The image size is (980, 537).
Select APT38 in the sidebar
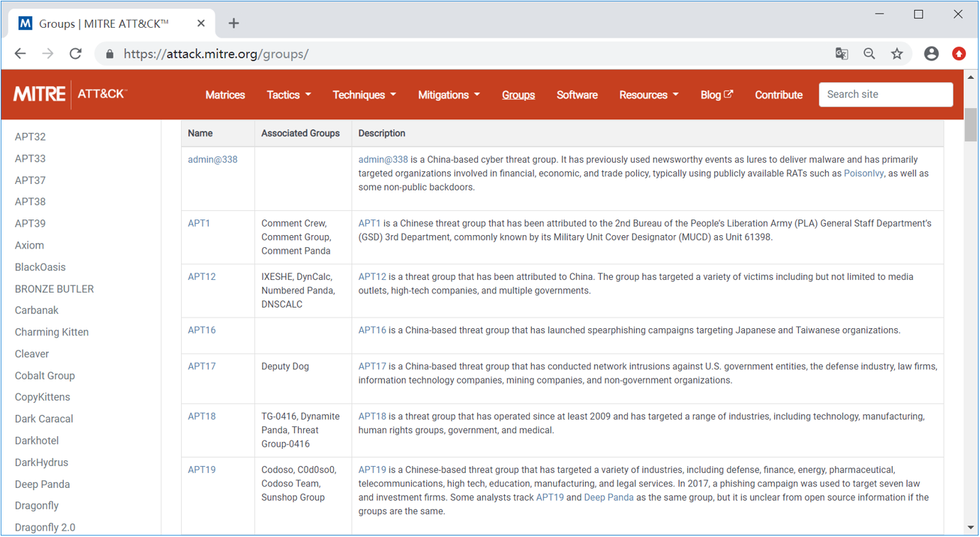coord(31,202)
